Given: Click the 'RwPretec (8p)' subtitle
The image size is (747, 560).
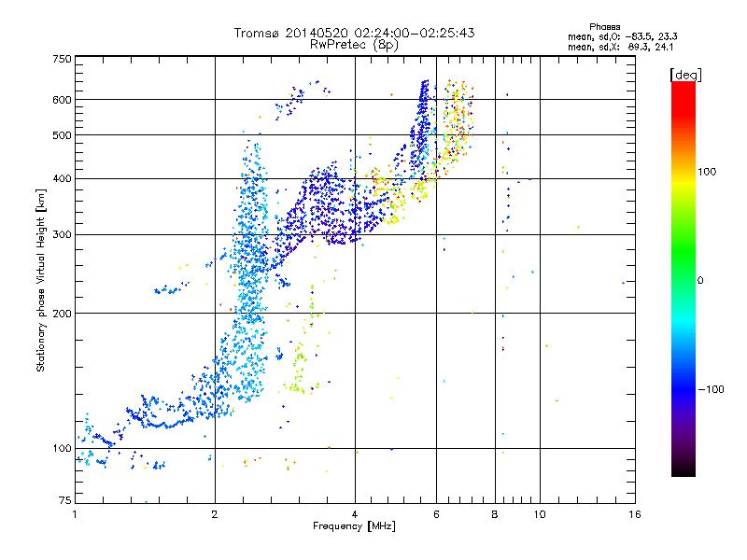Looking at the screenshot, I should coord(354,45).
